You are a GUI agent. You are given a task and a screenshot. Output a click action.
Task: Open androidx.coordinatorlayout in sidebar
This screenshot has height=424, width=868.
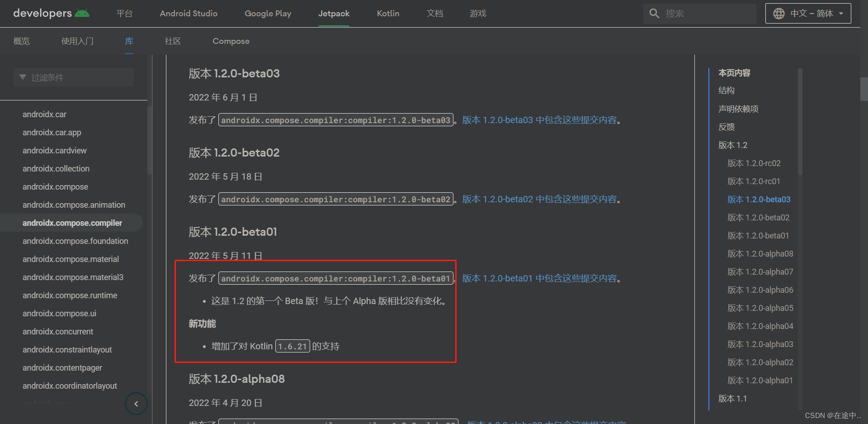point(70,386)
